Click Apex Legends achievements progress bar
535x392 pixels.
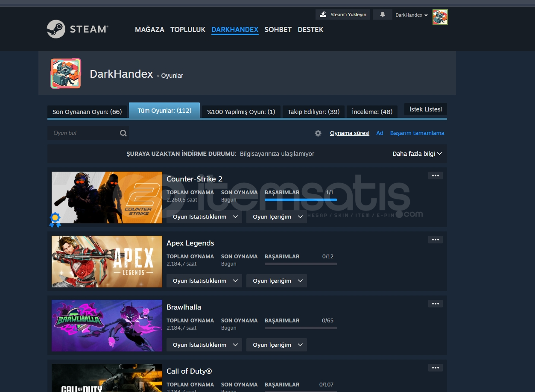pos(301,264)
